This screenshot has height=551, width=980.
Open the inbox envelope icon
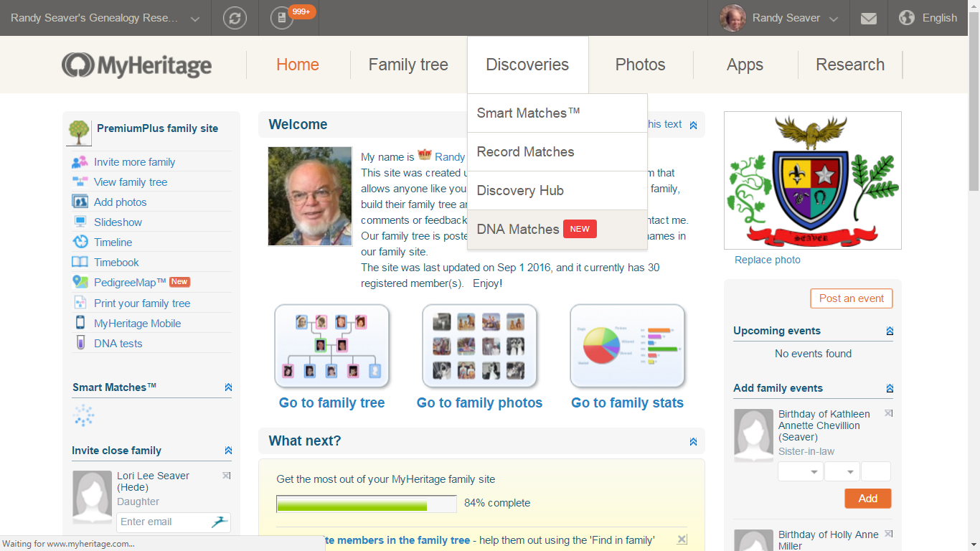point(869,19)
